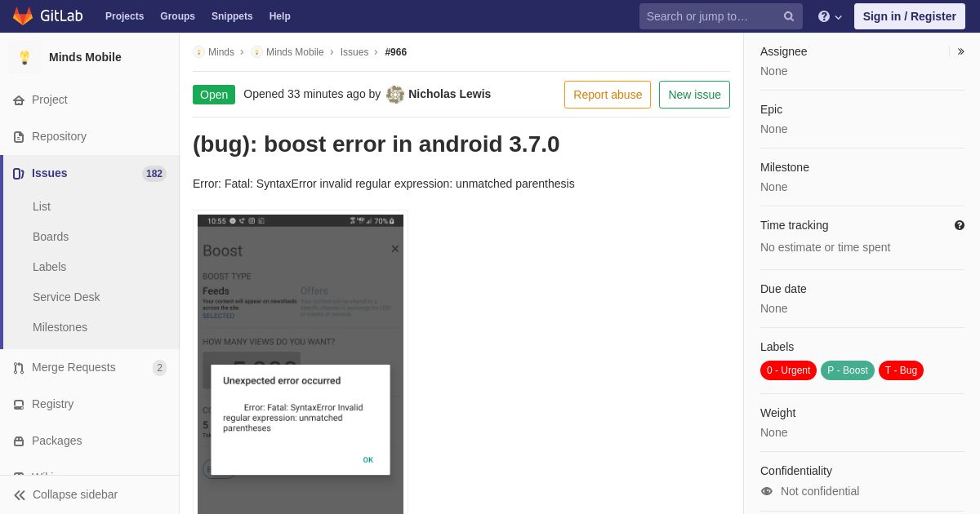Image resolution: width=980 pixels, height=514 pixels.
Task: Click the Minds Mobile icon in breadcrumb
Action: point(256,52)
